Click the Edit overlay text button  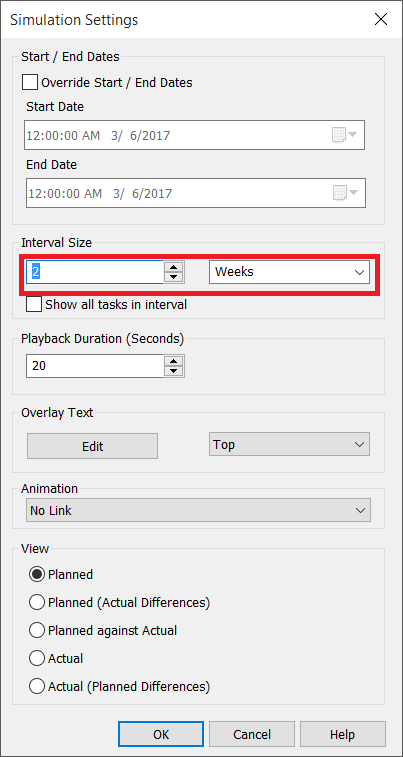point(92,446)
